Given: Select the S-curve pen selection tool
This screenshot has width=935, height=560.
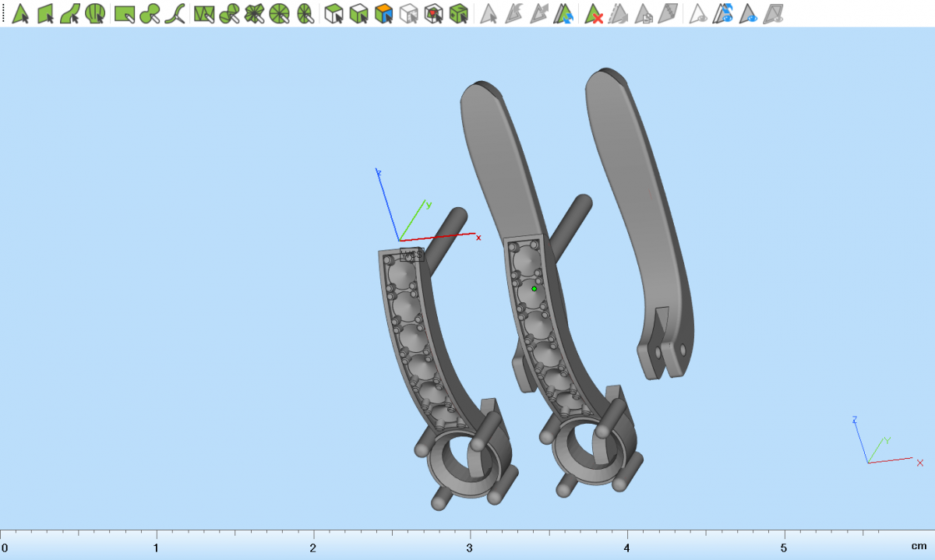Looking at the screenshot, I should click(176, 13).
